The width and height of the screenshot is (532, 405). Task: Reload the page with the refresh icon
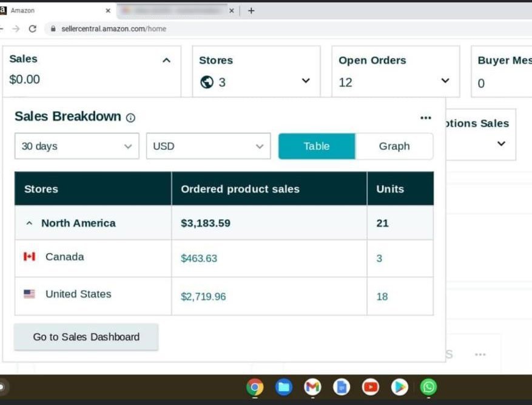click(x=32, y=28)
